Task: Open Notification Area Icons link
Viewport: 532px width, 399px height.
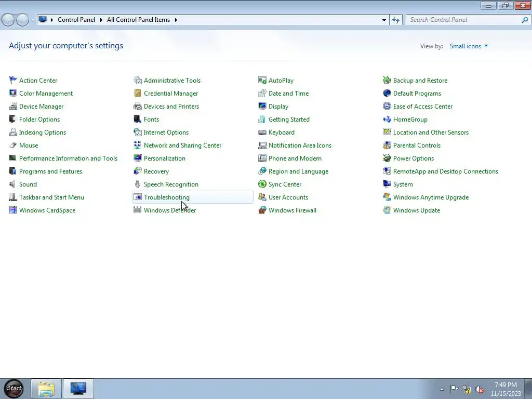Action: [x=300, y=145]
